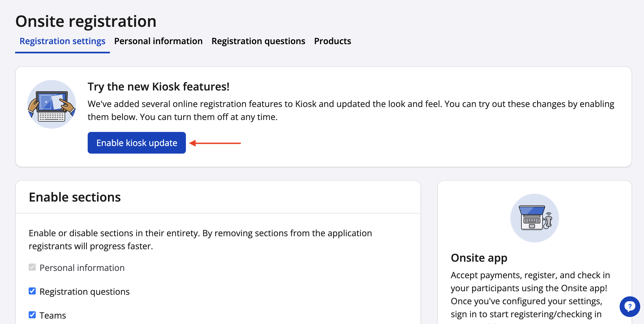
Task: Click the kiosk features description paragraph
Action: (x=351, y=111)
